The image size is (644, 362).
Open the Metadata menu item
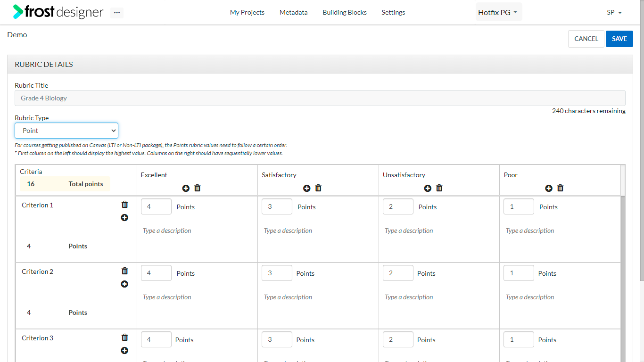[293, 12]
